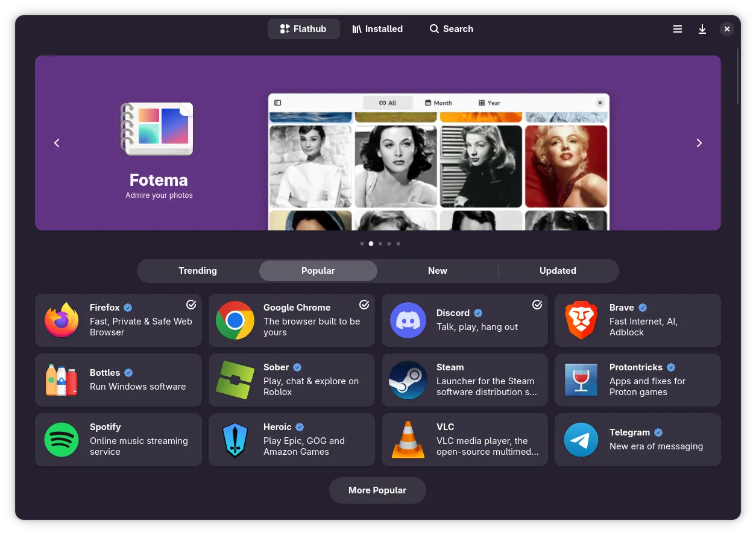Open the hamburger main menu
This screenshot has height=535, width=756.
tap(678, 29)
